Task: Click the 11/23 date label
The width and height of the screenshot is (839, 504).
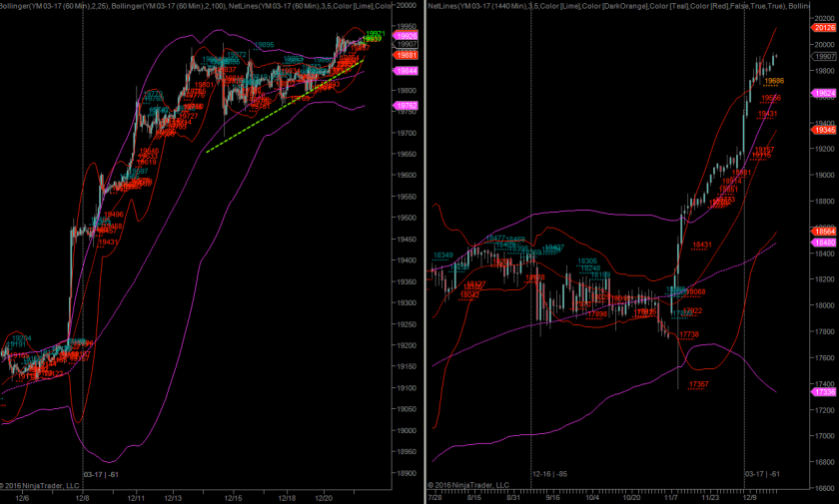Action: (x=710, y=498)
